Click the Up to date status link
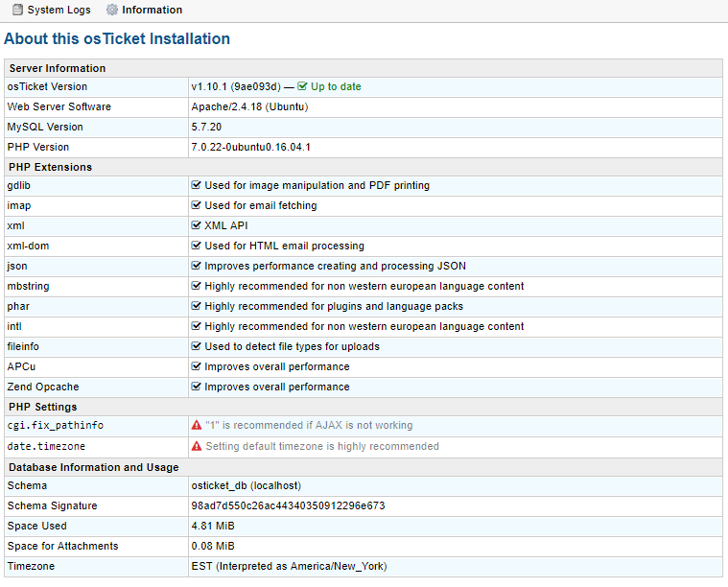The width and height of the screenshot is (728, 587). [336, 87]
